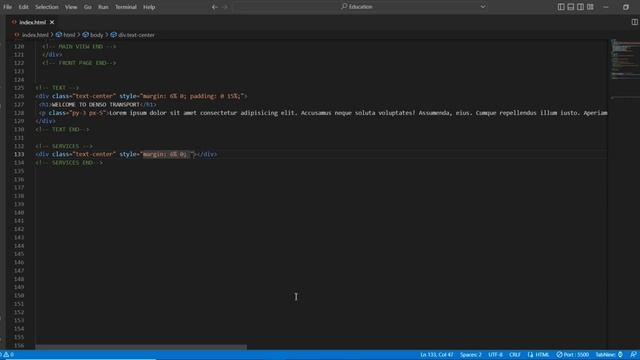Toggle the secondary side bar layout icon
640x360 pixels.
tap(580, 7)
